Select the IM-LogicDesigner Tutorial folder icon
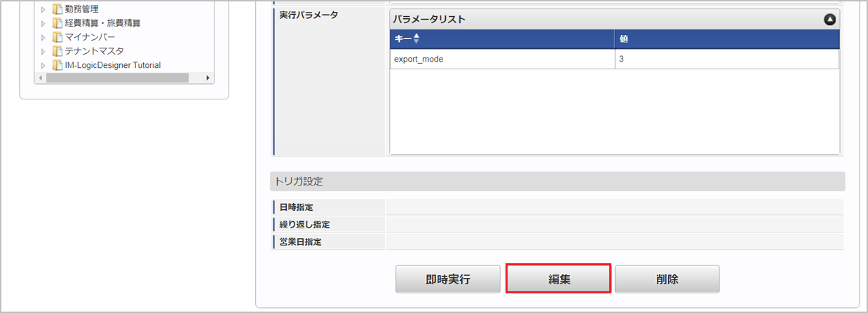This screenshot has height=313, width=868. pos(57,65)
